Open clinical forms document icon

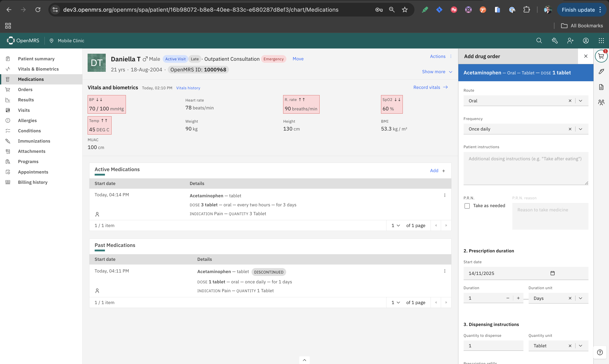click(x=601, y=87)
